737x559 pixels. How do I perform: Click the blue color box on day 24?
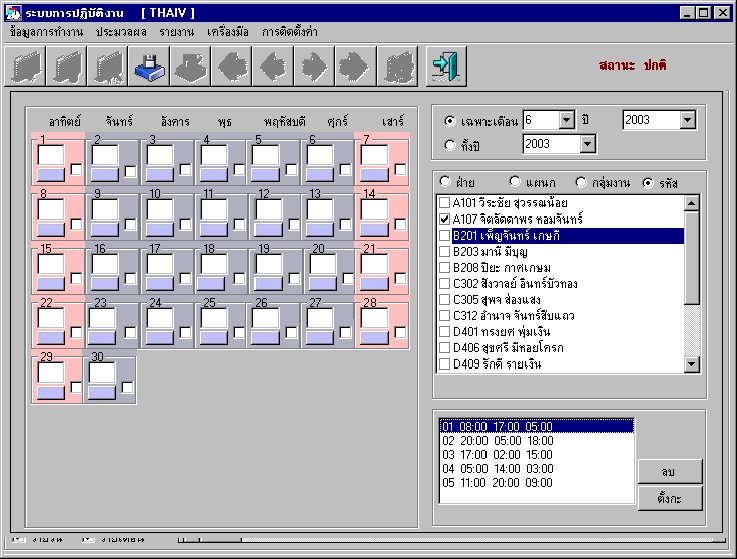160,338
